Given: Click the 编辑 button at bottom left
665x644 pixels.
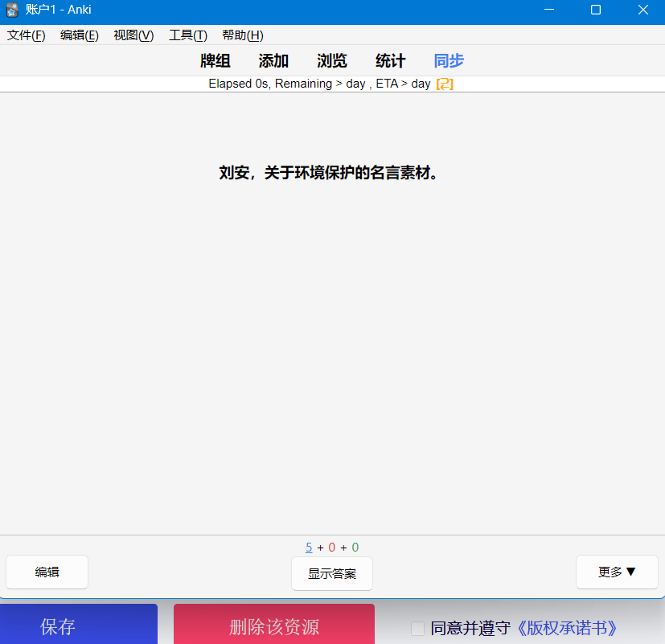Looking at the screenshot, I should (x=47, y=572).
